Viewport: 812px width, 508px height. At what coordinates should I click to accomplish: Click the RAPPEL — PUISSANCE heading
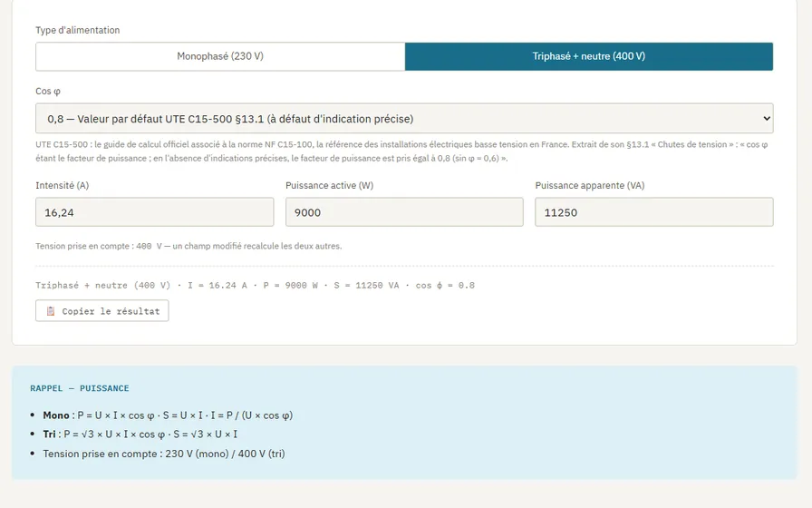pos(80,388)
